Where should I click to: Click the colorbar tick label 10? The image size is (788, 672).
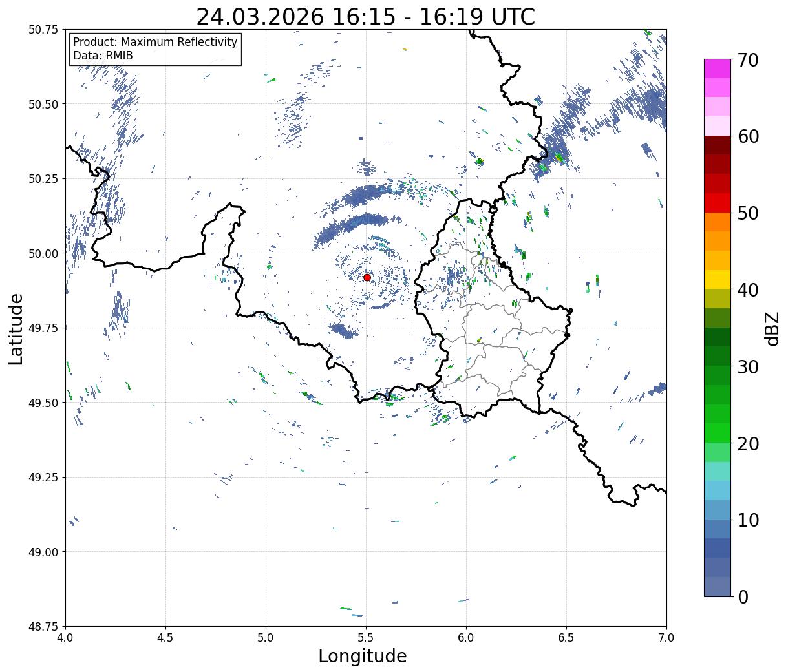tap(747, 520)
